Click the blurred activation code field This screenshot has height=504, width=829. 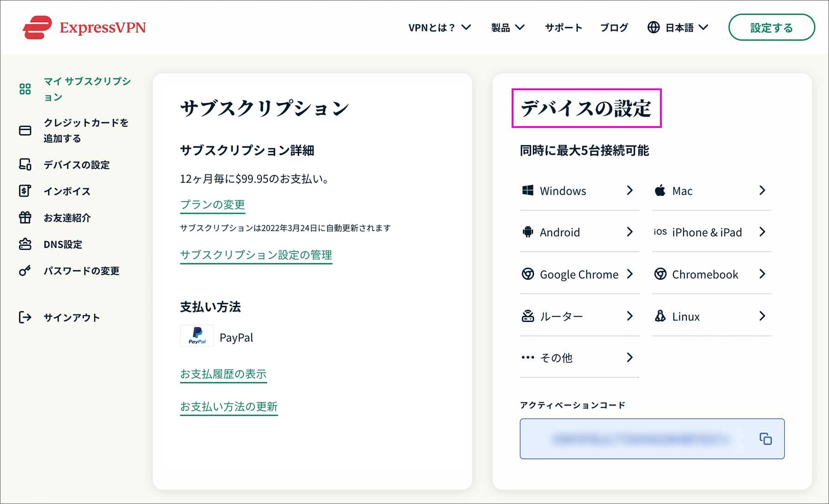coord(652,439)
